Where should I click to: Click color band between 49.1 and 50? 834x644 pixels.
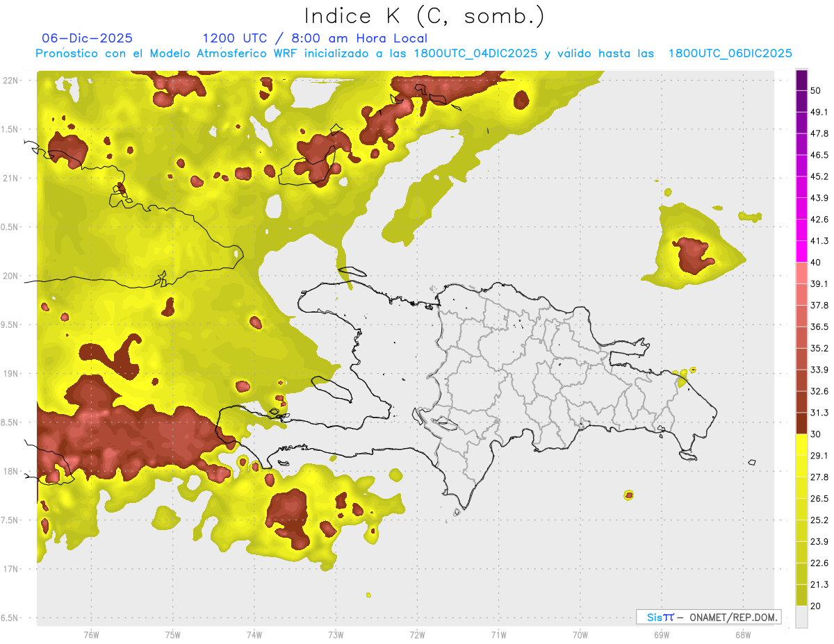(x=802, y=101)
